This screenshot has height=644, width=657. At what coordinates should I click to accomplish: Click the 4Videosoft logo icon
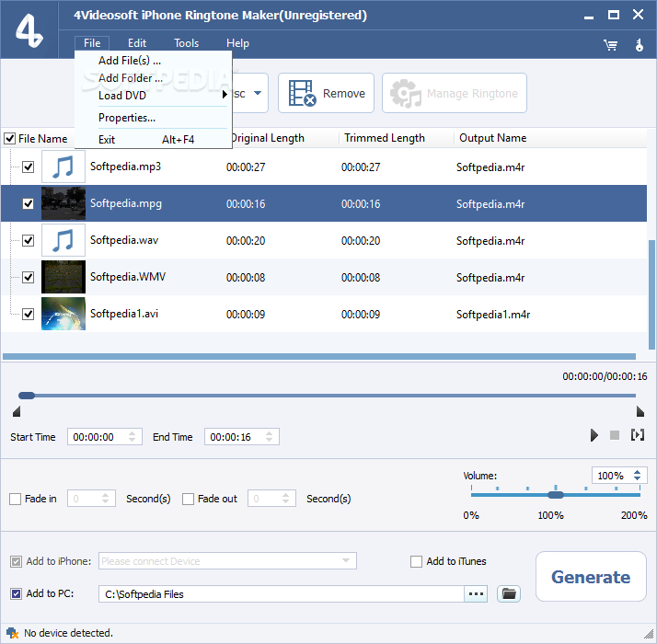[x=29, y=30]
